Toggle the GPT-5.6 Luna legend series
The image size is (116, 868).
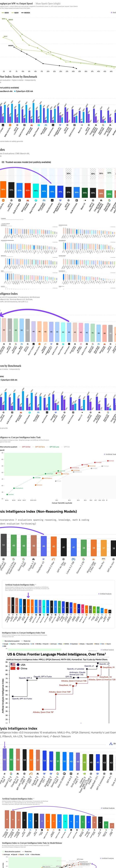[53, 447]
